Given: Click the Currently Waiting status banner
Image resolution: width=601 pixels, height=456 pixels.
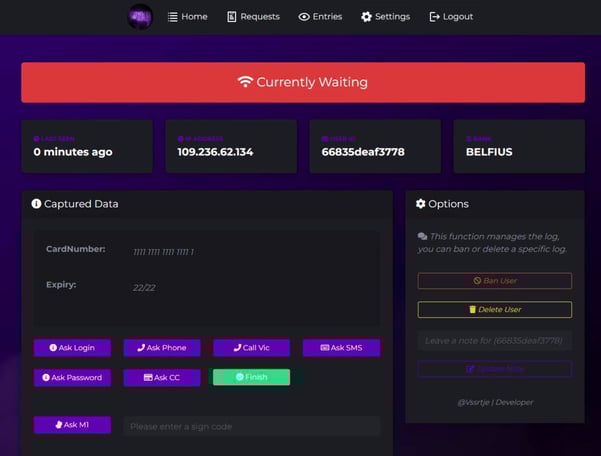Looking at the screenshot, I should (303, 82).
